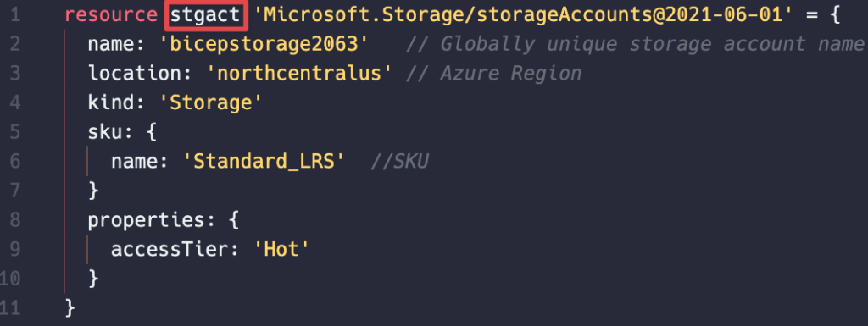Viewport: 868px width, 326px height.
Task: Click the highlighted stgact symbolic name
Action: (204, 15)
